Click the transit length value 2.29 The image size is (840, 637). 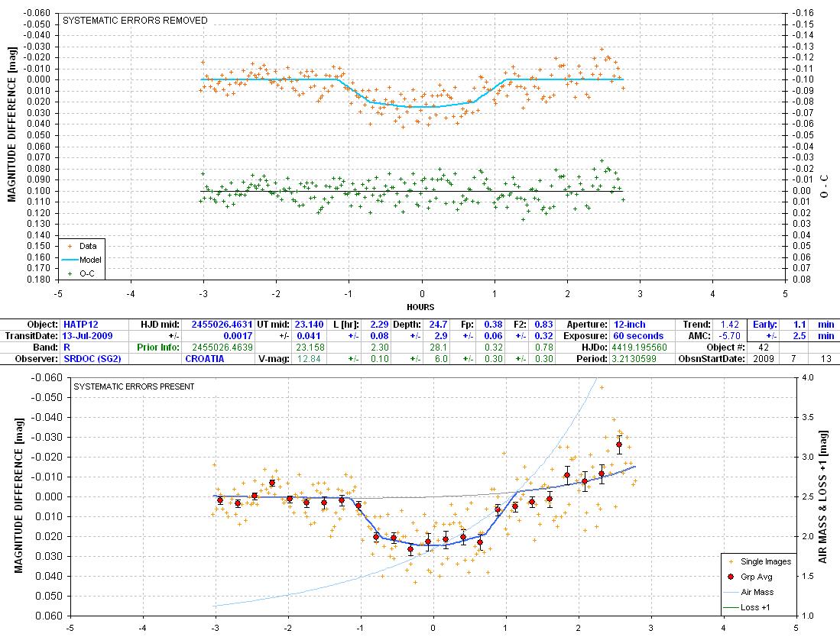coord(379,325)
